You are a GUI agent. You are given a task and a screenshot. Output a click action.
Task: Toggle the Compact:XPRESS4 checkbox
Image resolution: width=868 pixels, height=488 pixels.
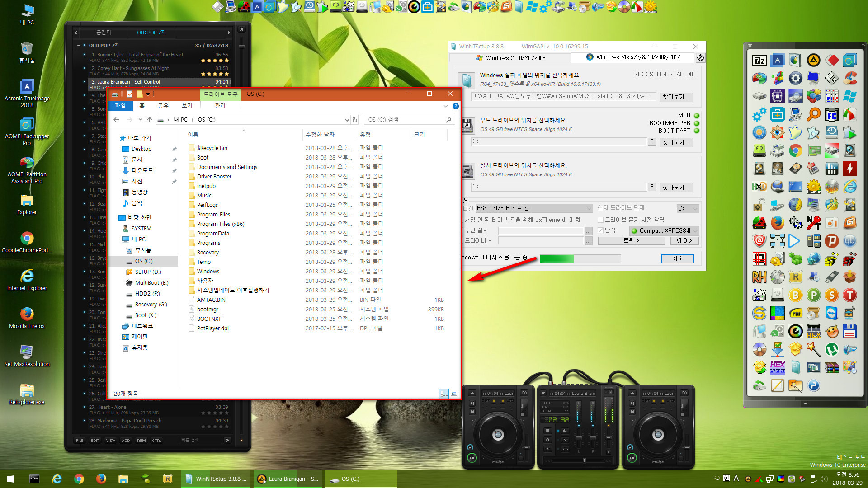point(602,230)
